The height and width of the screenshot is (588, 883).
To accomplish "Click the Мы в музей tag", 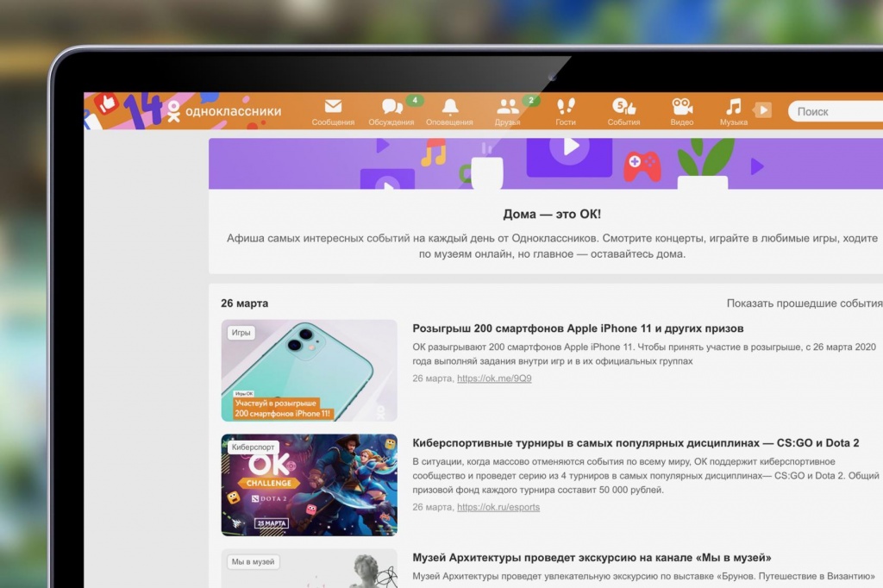I will pos(253,561).
